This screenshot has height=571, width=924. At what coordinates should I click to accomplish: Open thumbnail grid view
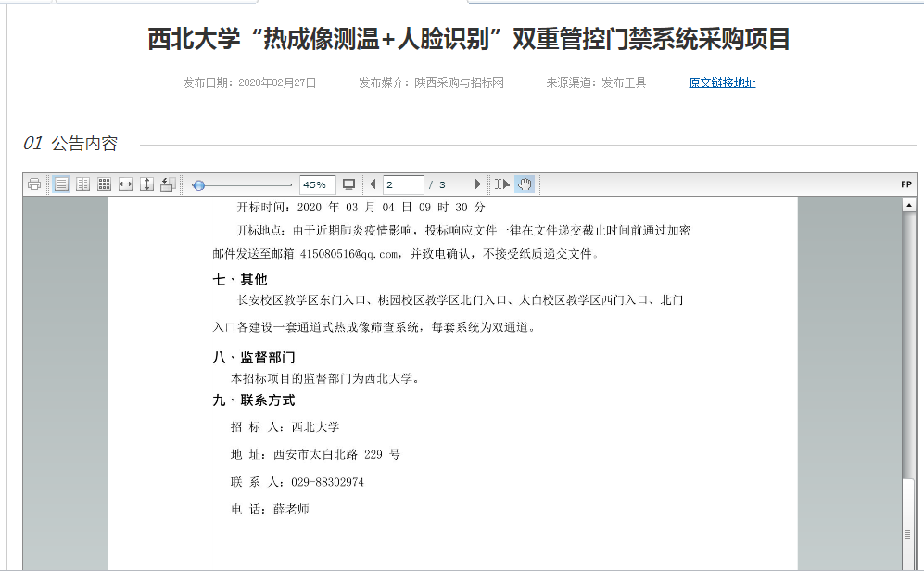pos(105,184)
